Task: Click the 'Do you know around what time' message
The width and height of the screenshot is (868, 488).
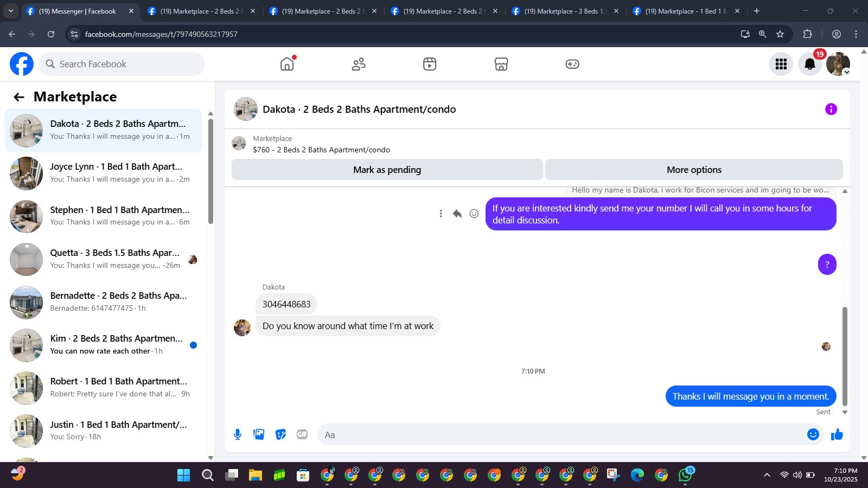Action: click(348, 326)
